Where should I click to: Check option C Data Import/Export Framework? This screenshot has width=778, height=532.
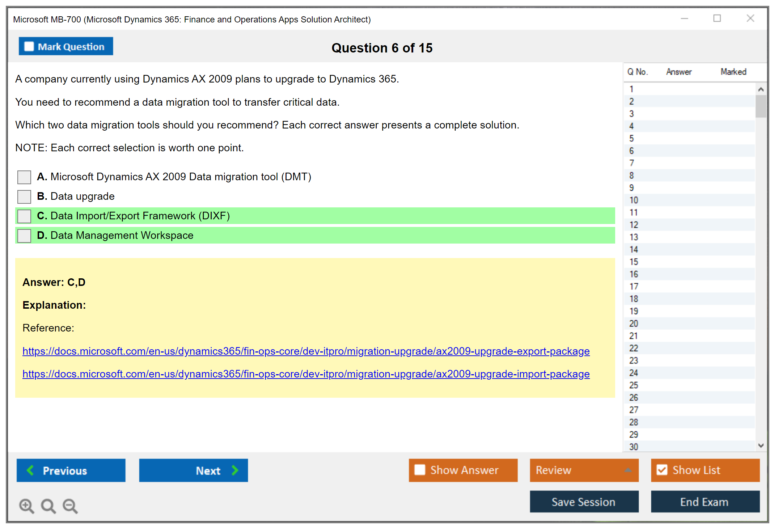click(24, 216)
